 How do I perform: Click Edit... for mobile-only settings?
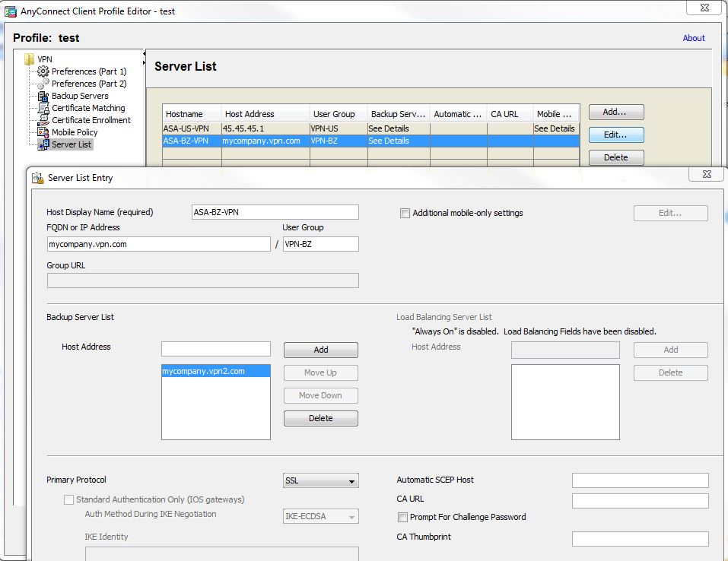tap(670, 213)
